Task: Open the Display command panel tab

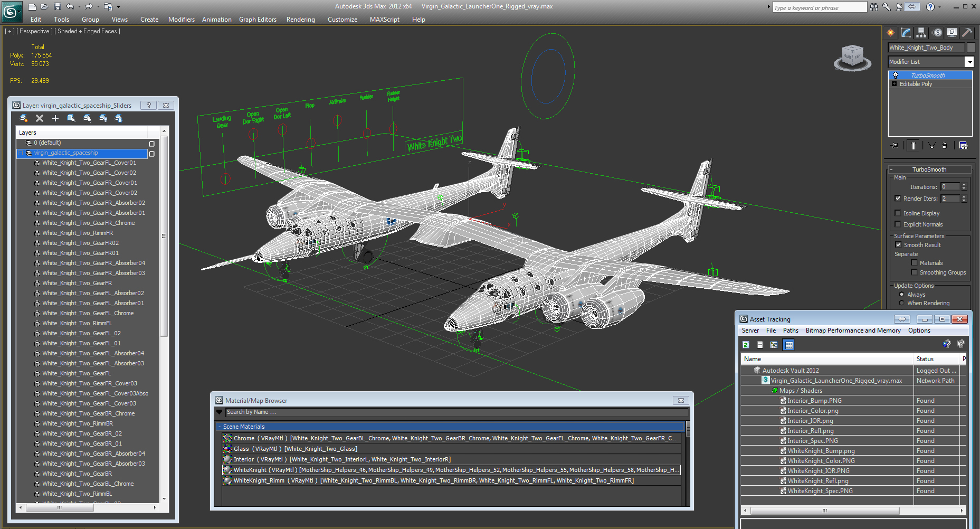Action: pyautogui.click(x=952, y=33)
